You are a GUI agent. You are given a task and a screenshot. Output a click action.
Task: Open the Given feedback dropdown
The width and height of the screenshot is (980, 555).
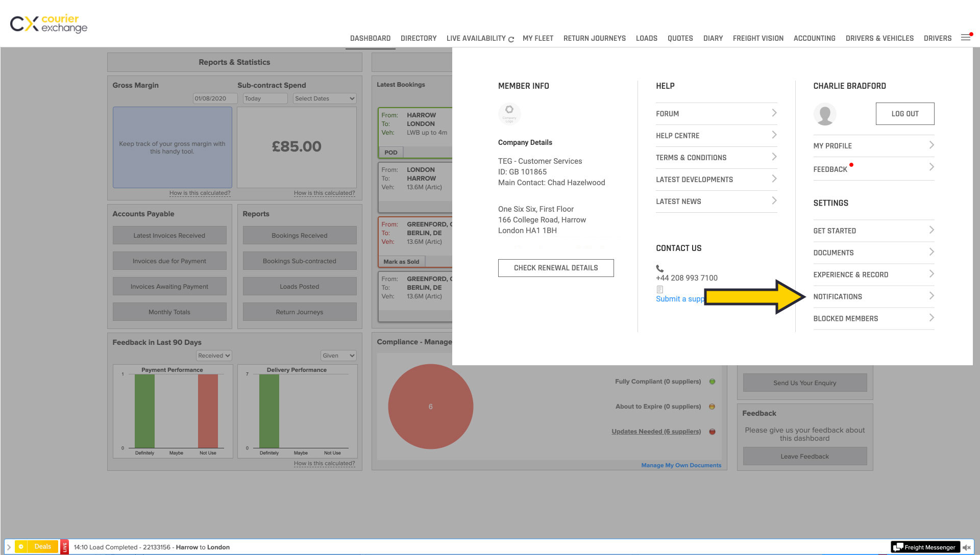coord(338,356)
